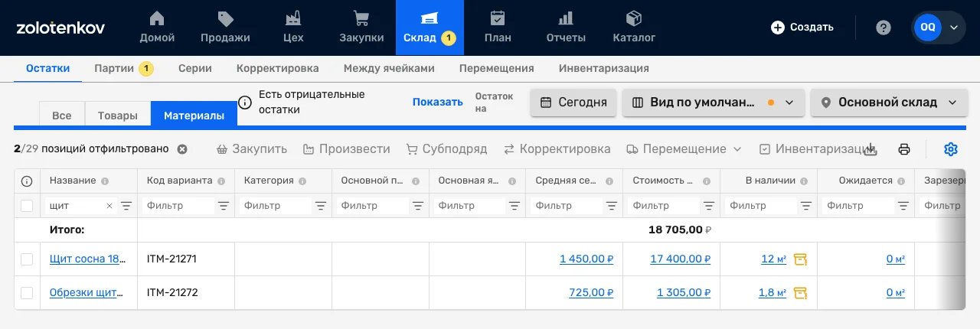The image size is (980, 329).
Task: Click the Код варианта filter input
Action: pos(178,206)
